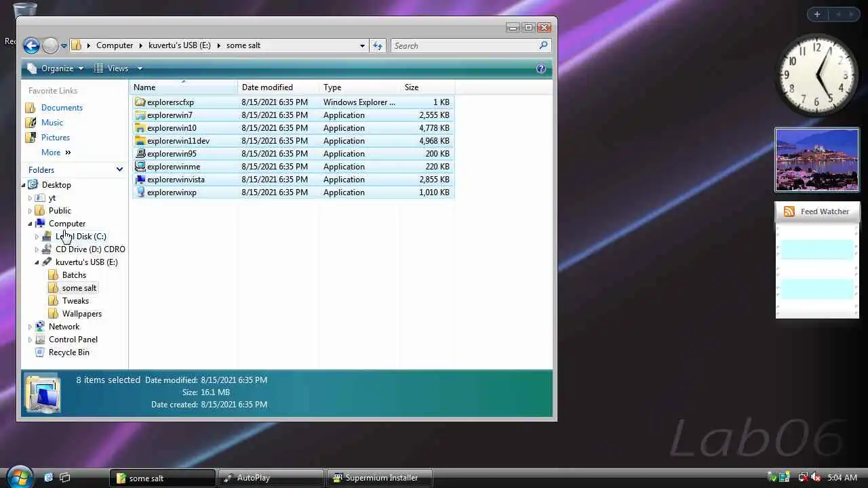
Task: Click the 5:04 AM taskbar clock
Action: pos(842,478)
